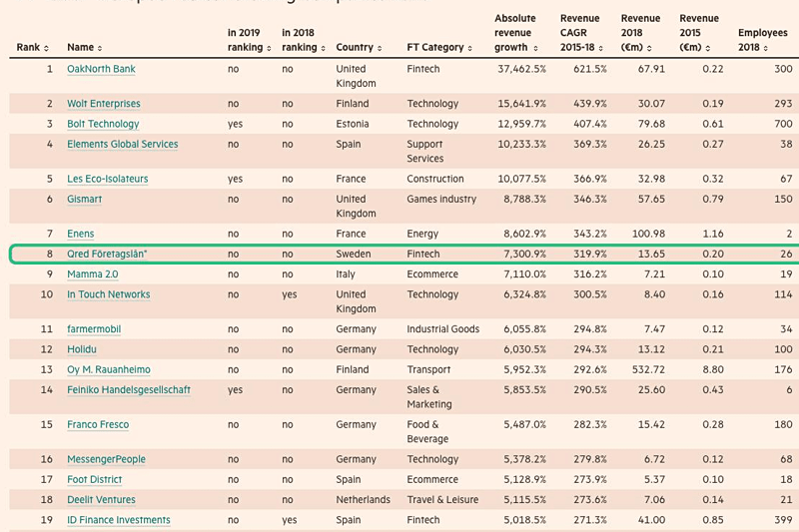Select Holidu's growth value 6,030.5%
This screenshot has height=532, width=799.
(x=525, y=349)
